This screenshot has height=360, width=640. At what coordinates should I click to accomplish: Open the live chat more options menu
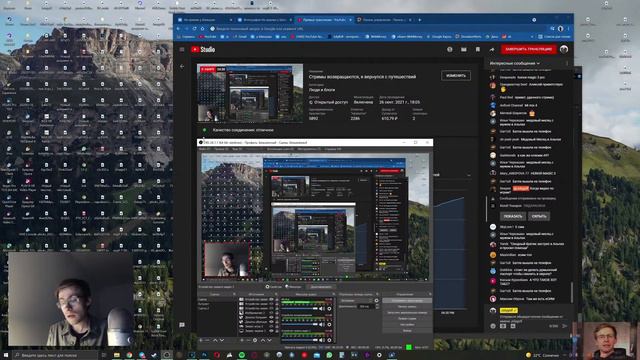click(x=567, y=63)
